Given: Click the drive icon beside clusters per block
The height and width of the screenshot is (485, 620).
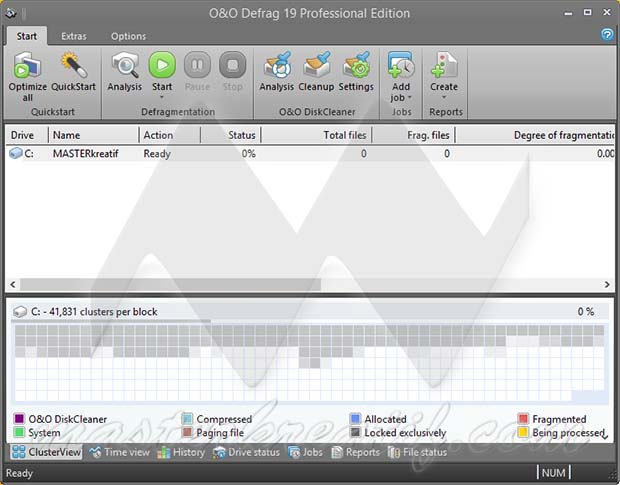Looking at the screenshot, I should 19,312.
